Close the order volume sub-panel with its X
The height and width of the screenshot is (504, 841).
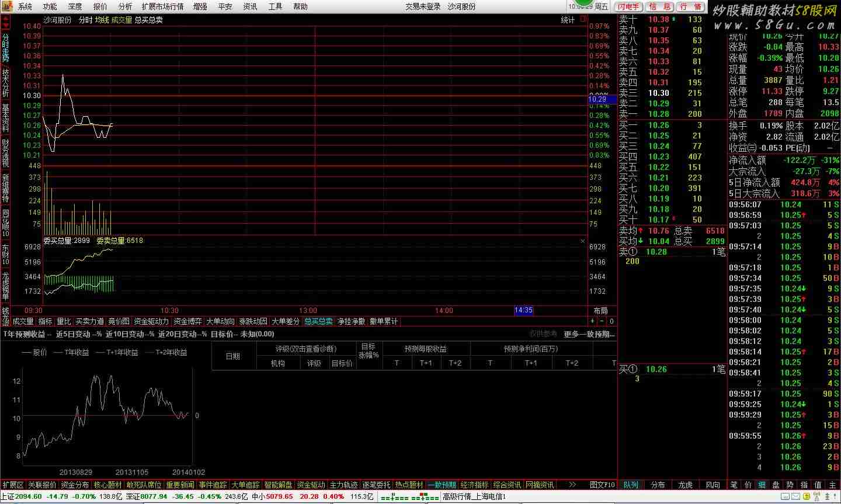(x=582, y=241)
